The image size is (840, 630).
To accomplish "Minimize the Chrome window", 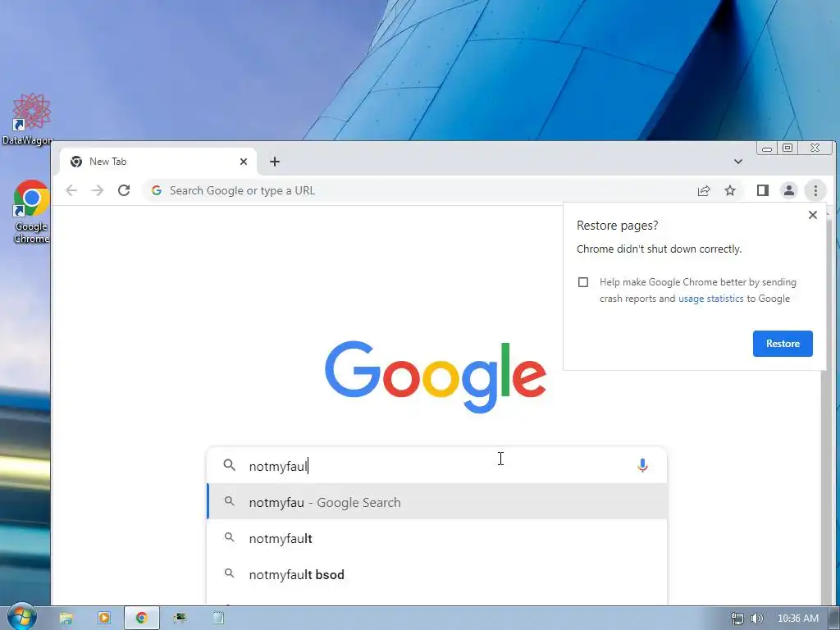I will 767,148.
